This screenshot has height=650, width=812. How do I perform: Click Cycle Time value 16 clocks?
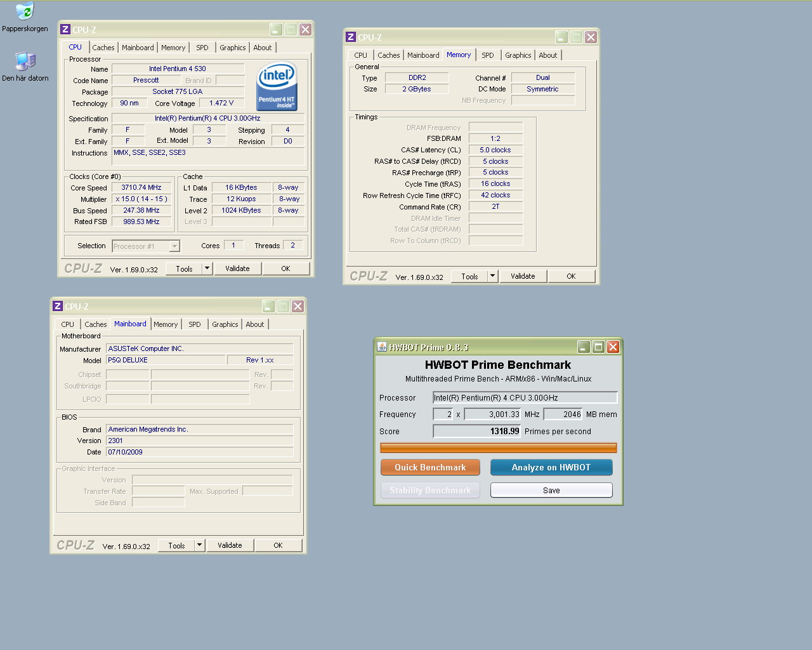tap(495, 183)
